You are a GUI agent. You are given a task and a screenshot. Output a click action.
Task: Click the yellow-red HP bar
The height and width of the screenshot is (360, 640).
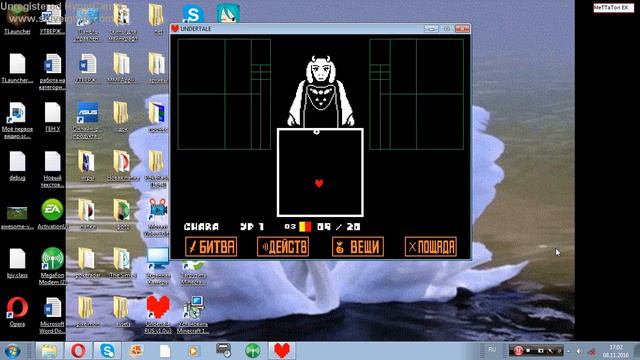click(x=305, y=227)
